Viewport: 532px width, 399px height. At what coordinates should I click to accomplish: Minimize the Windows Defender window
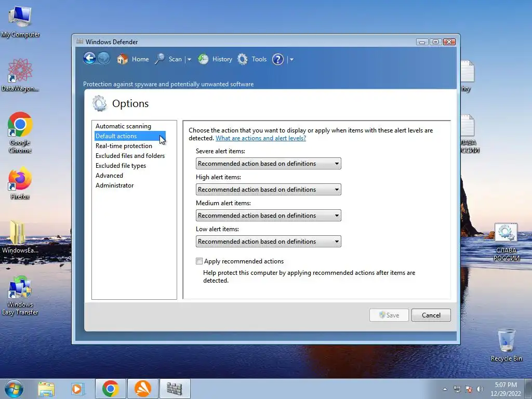point(422,42)
